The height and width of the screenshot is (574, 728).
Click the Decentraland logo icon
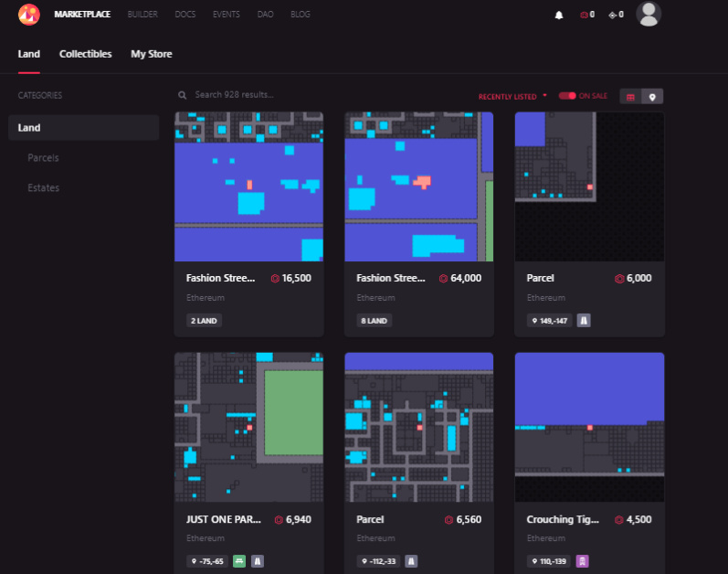pyautogui.click(x=29, y=15)
